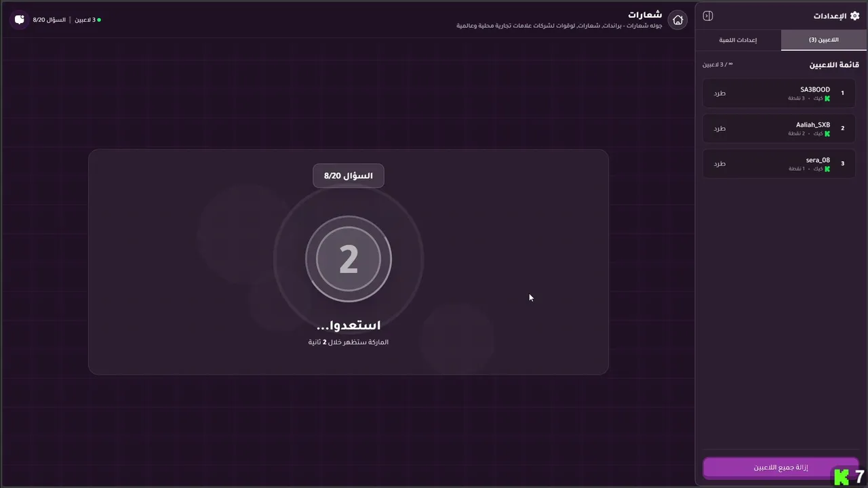Screen dimensions: 868x488
Task: Click the الماركة ستظهر خلال 2 ثانية message
Action: pos(349,342)
